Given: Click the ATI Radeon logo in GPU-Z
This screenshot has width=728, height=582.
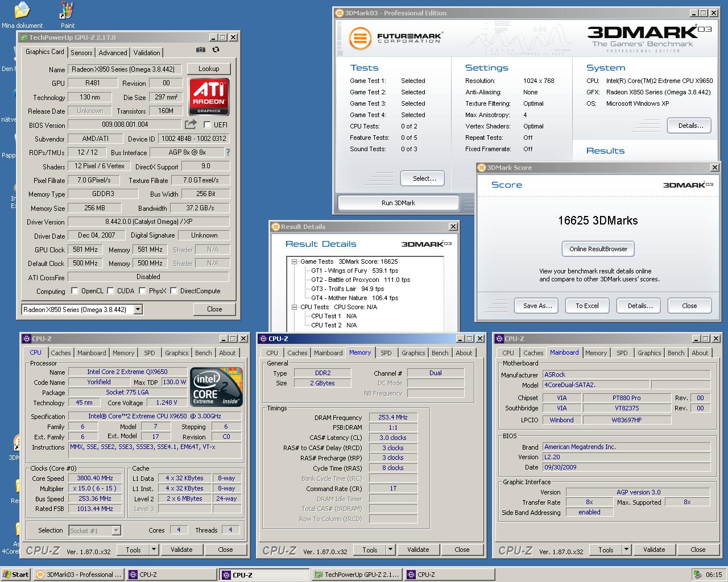Looking at the screenshot, I should [209, 97].
